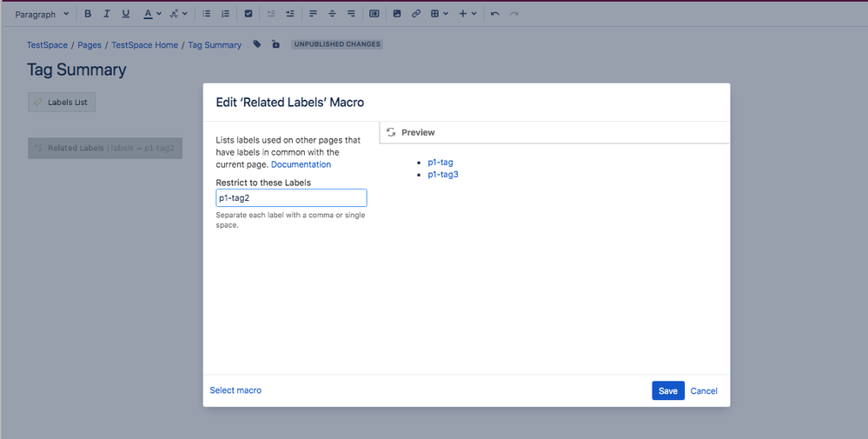Refresh the macro Preview
Viewport: 868px width, 439px height.
pyautogui.click(x=391, y=132)
